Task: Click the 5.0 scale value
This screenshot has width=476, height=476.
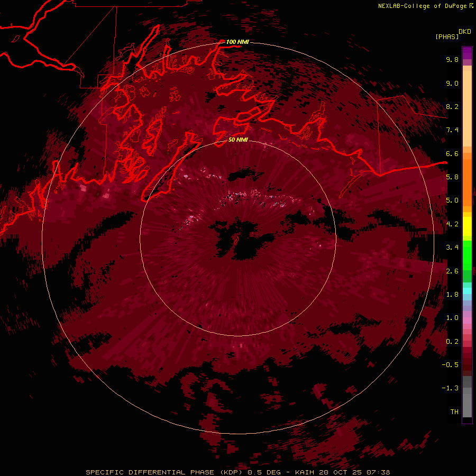Action: 452,200
